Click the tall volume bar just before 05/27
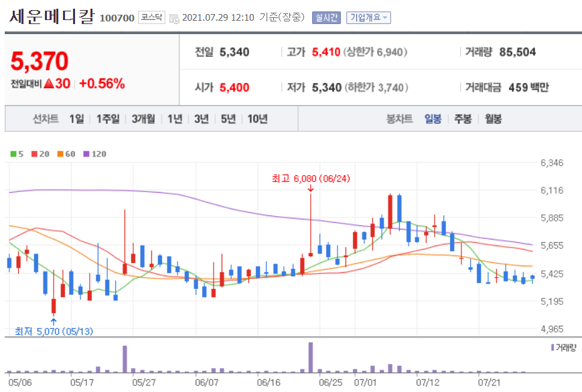 click(x=125, y=359)
